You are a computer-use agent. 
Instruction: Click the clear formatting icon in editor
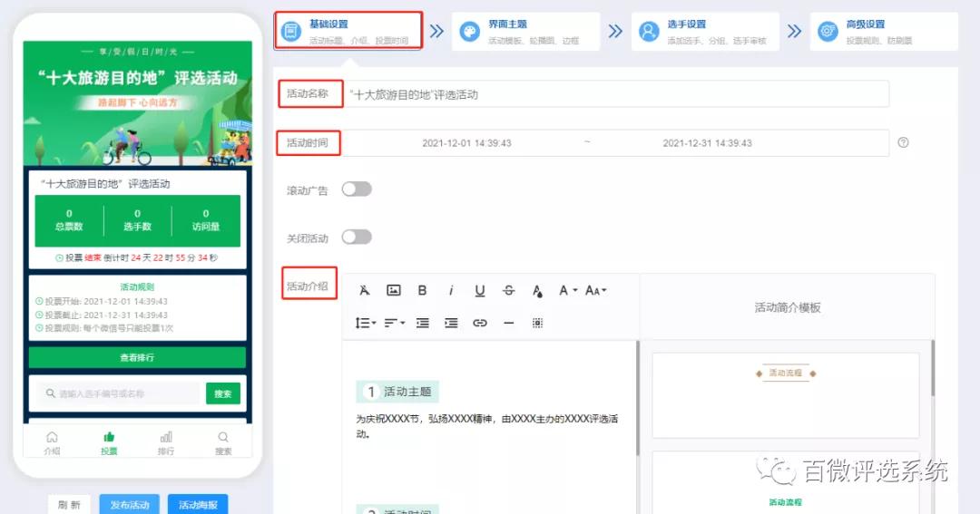pos(365,290)
